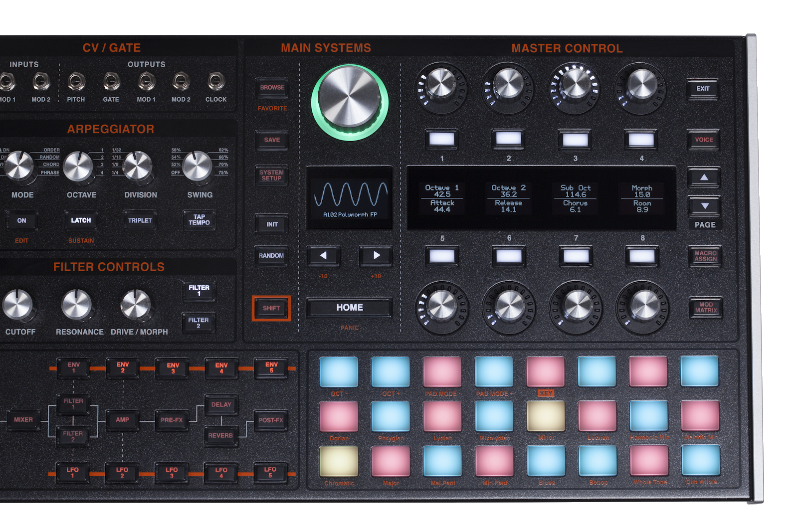This screenshot has width=798, height=532.
Task: Open the VOICE menu
Action: click(704, 140)
